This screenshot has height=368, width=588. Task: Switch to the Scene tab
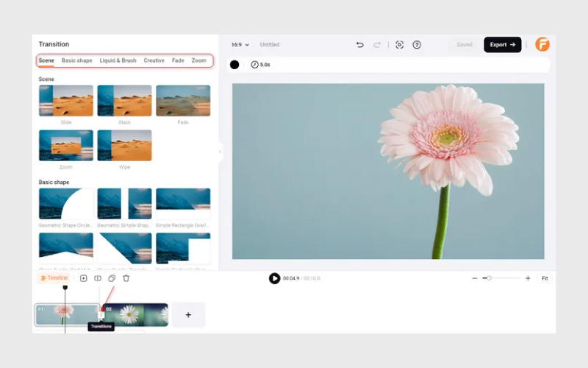pyautogui.click(x=46, y=60)
